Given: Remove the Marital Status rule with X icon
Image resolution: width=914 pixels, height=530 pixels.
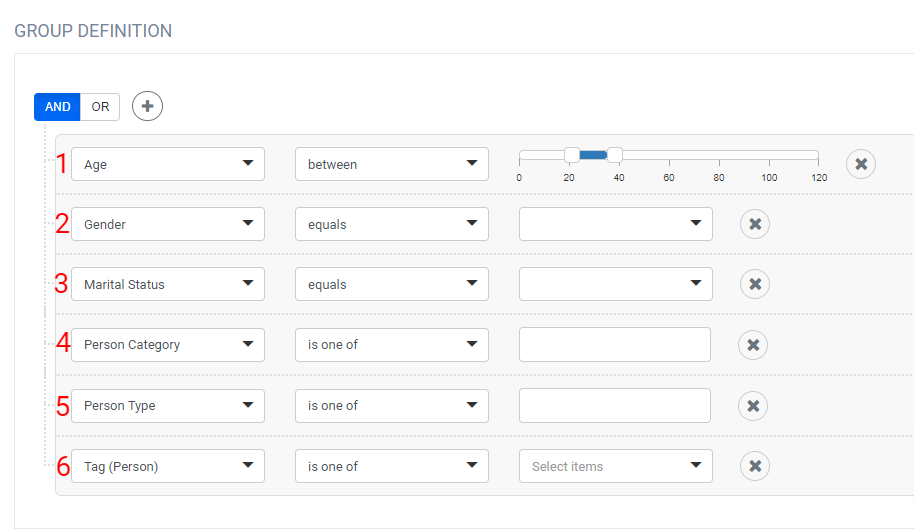Looking at the screenshot, I should pyautogui.click(x=755, y=284).
